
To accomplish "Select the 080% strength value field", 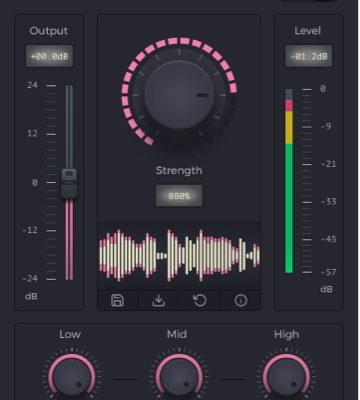I will 179,196.
